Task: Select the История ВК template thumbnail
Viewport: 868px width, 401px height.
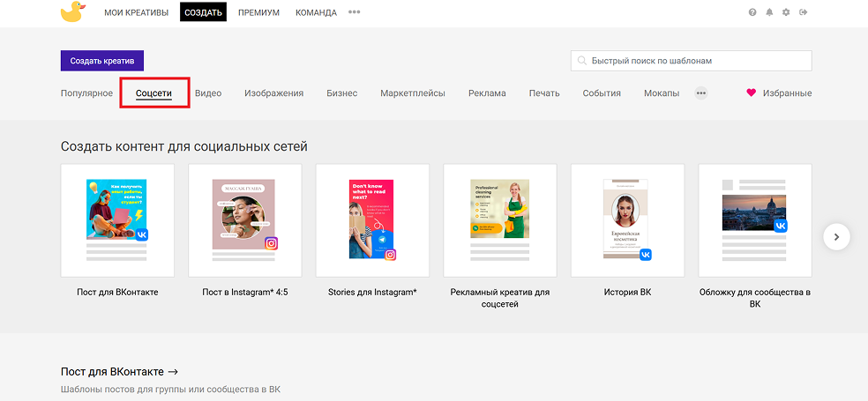Action: 628,220
